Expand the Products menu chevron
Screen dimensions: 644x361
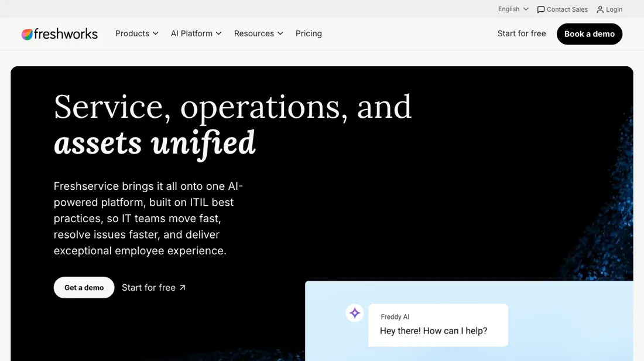pyautogui.click(x=156, y=34)
